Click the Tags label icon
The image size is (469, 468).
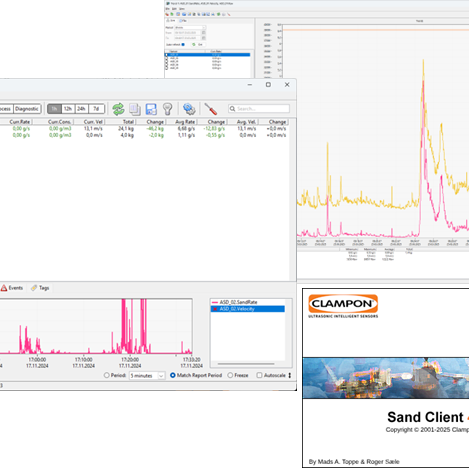tap(34, 288)
